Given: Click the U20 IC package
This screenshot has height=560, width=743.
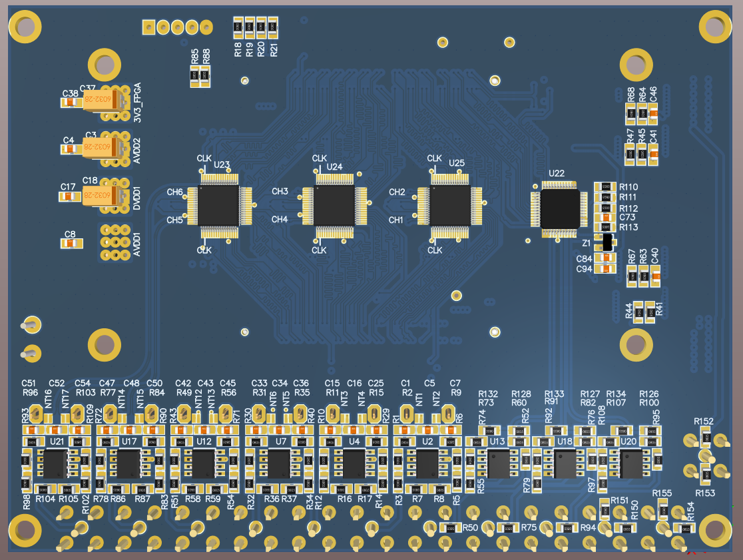Looking at the screenshot, I should pos(630,464).
